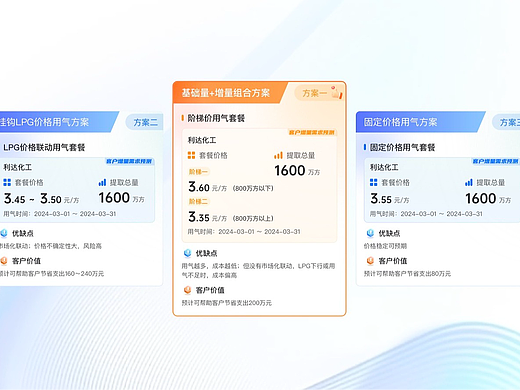This screenshot has width=520, height=390.
Task: Click 客户价值 icon in 固定价格 card
Action: (370, 261)
